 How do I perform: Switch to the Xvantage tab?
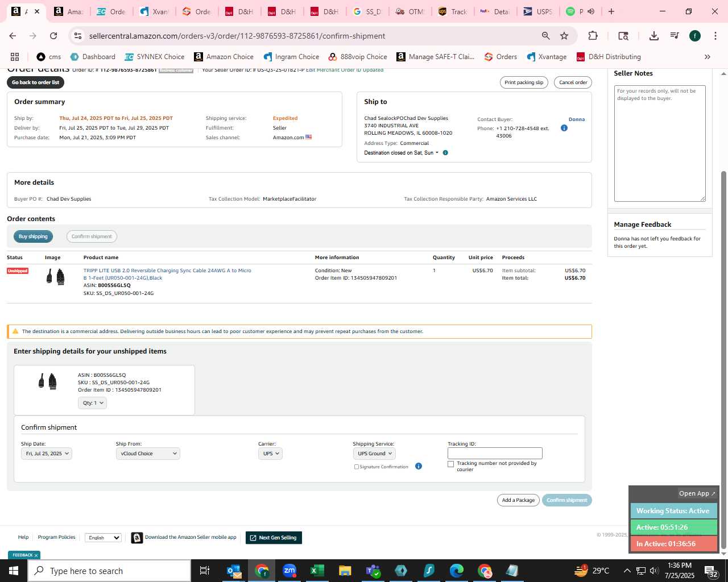point(154,11)
